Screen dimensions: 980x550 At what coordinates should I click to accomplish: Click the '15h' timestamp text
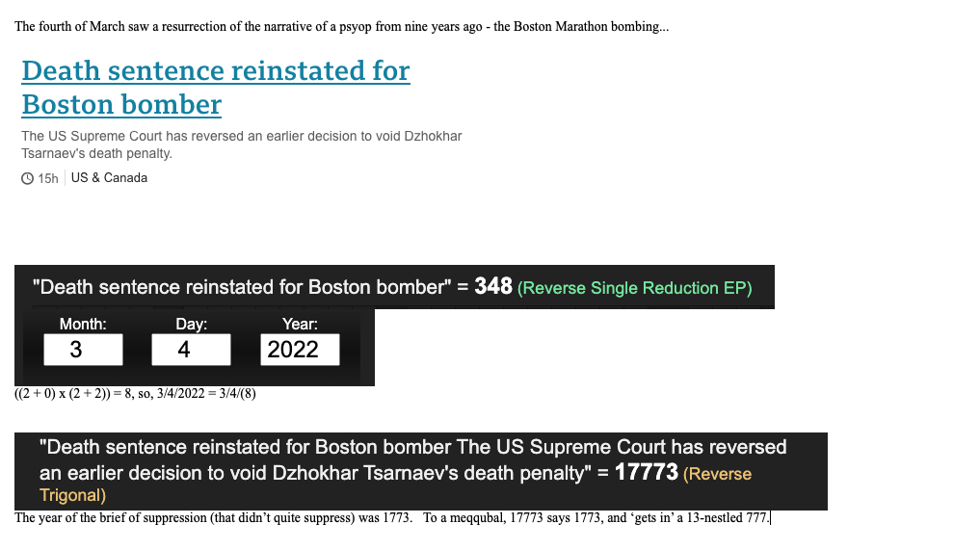(48, 178)
